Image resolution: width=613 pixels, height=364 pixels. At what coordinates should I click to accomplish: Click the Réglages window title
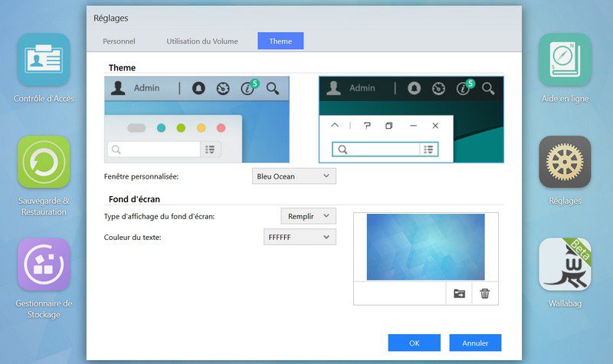110,18
